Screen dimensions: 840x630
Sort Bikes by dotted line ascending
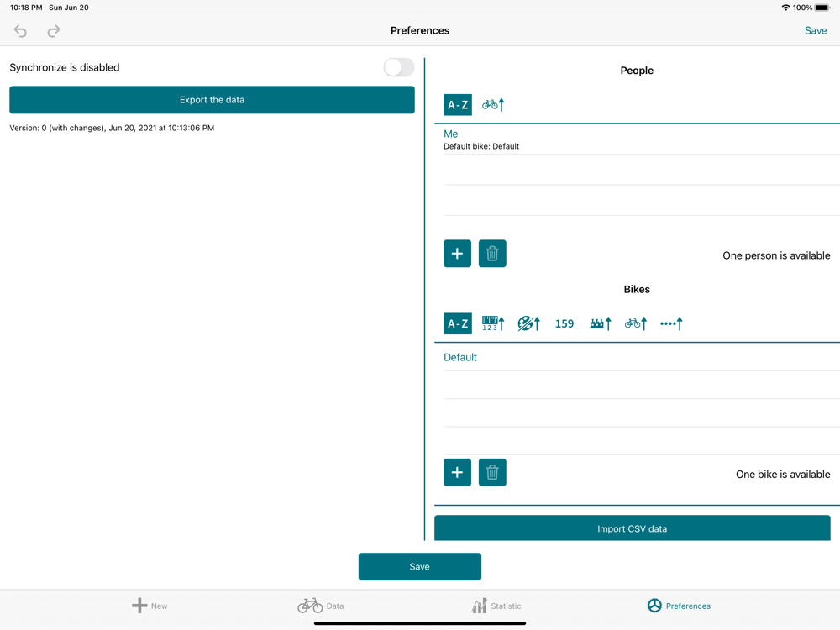[671, 323]
